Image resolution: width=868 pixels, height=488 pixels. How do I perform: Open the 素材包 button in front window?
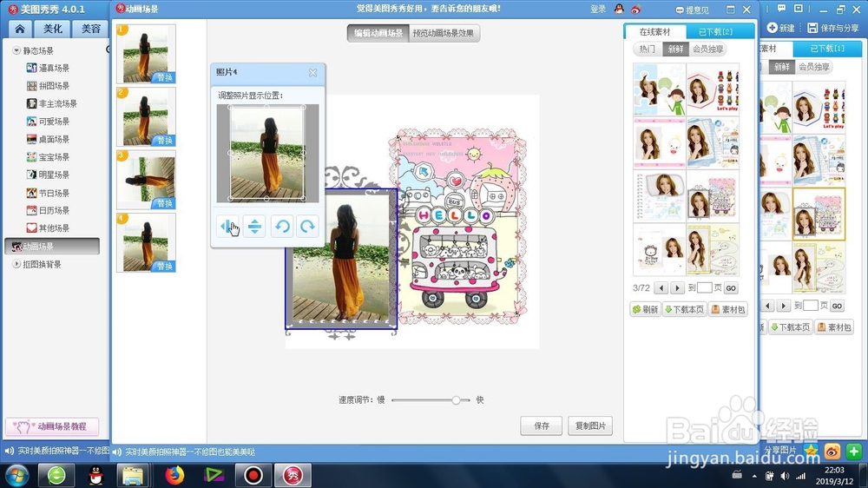click(x=728, y=309)
